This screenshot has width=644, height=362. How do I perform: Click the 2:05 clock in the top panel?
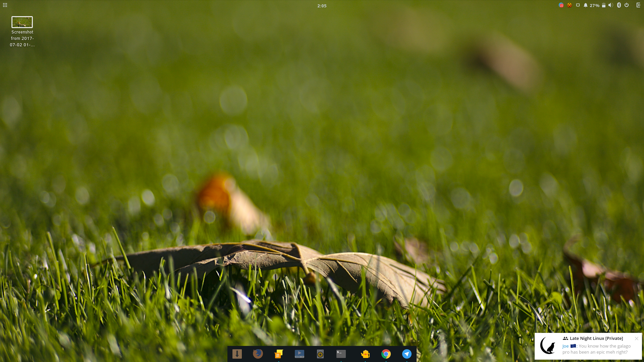322,6
